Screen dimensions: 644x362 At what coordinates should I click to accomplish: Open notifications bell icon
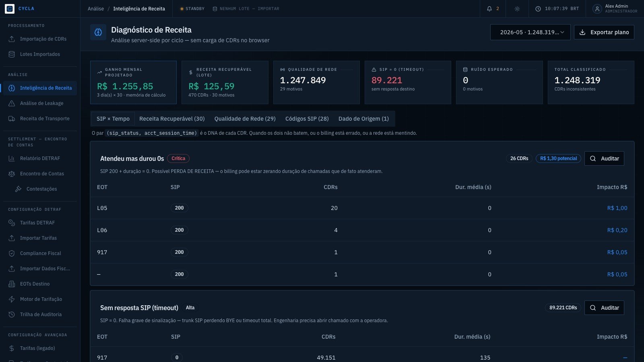pyautogui.click(x=489, y=8)
